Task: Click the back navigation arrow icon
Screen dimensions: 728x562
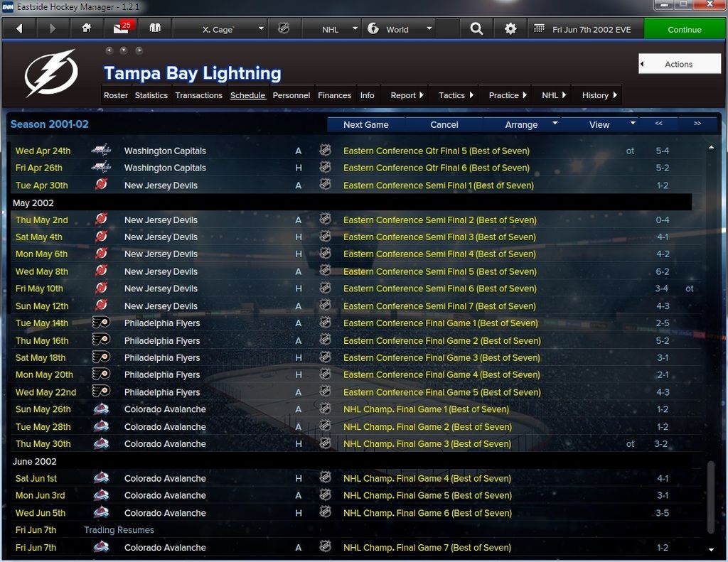Action: pyautogui.click(x=19, y=28)
